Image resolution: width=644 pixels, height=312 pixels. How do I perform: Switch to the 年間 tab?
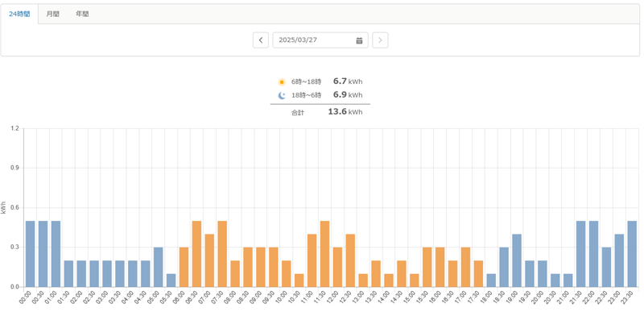point(82,14)
